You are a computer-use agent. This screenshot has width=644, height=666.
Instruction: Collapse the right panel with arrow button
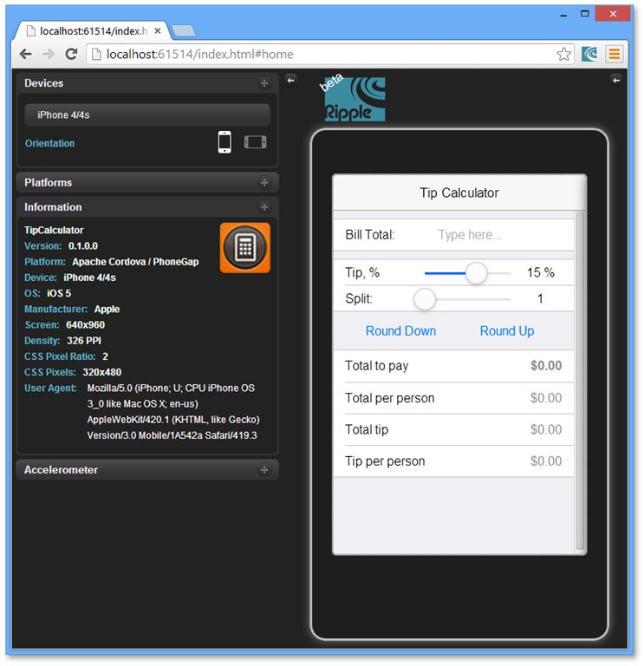tap(616, 80)
